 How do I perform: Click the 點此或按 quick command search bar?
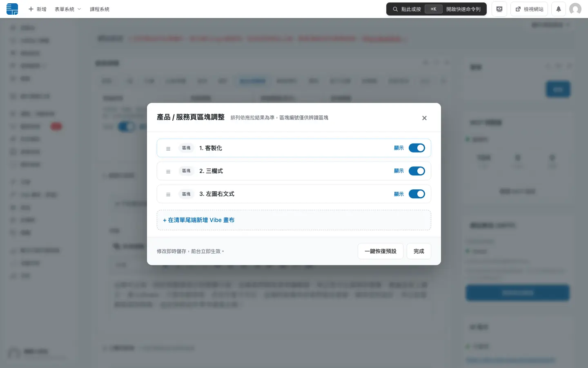click(437, 9)
